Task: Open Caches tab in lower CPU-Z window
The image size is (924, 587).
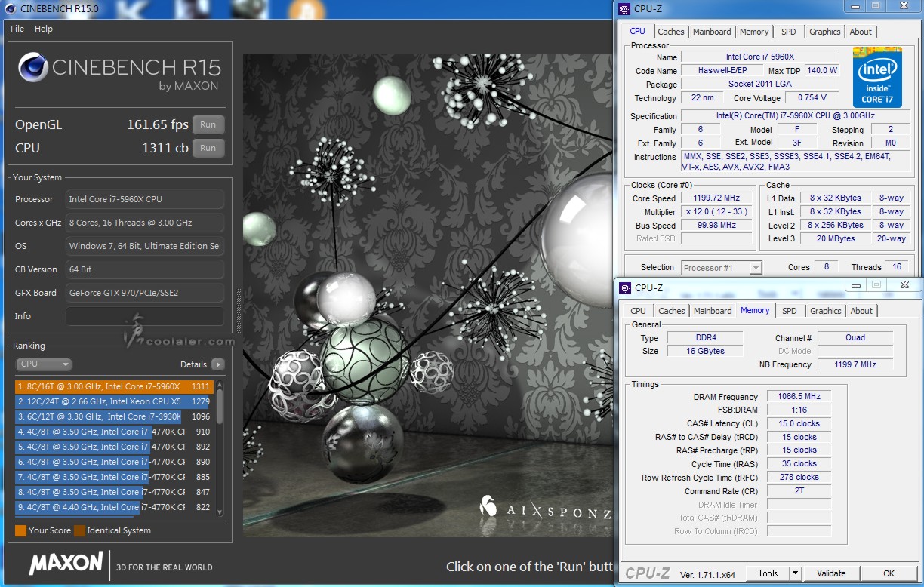Action: coord(671,311)
